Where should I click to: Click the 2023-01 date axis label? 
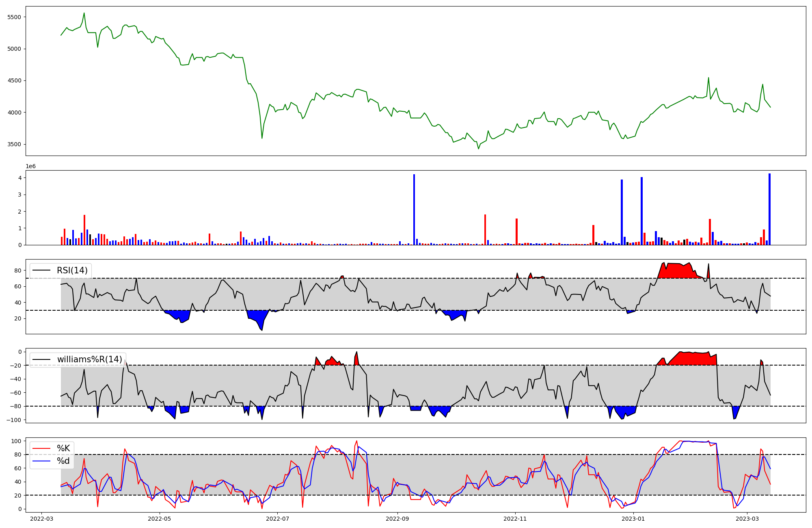(633, 519)
